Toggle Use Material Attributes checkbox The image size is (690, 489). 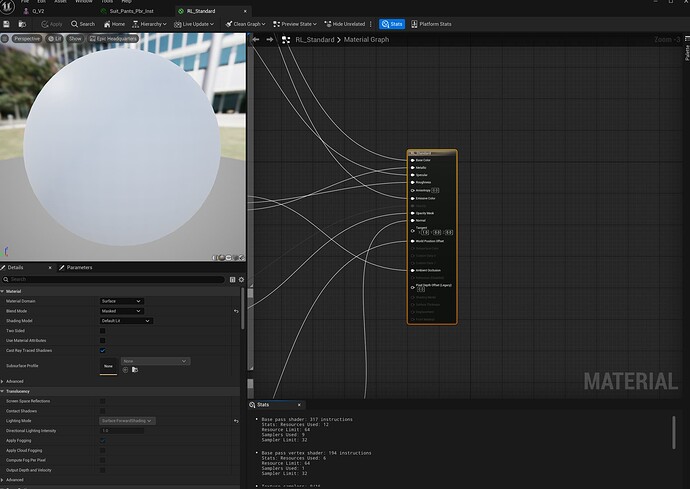point(103,341)
